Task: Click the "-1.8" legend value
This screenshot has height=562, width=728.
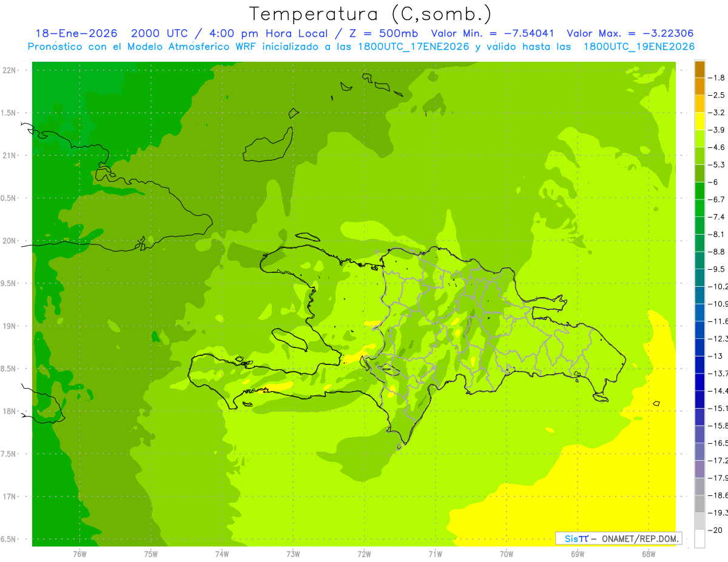Action: coord(718,78)
